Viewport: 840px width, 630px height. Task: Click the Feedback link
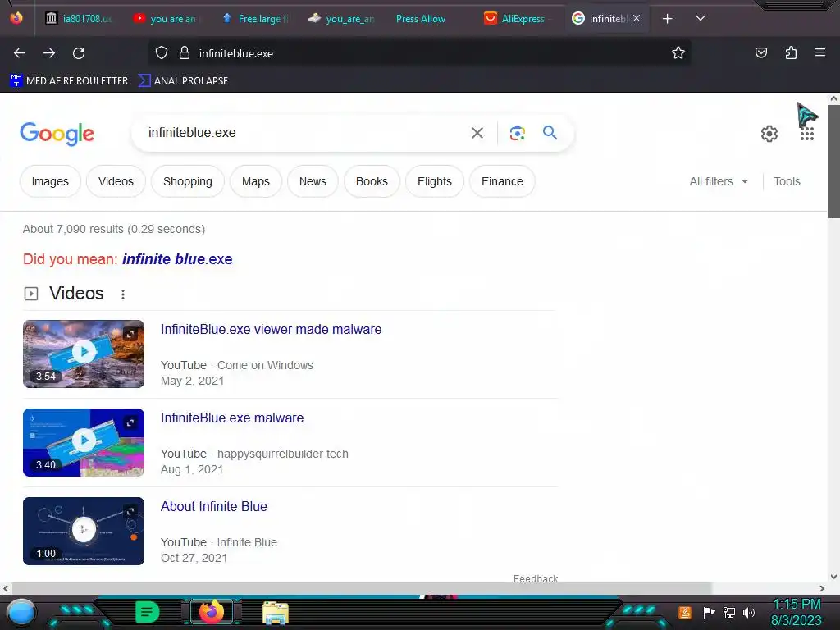(x=535, y=578)
